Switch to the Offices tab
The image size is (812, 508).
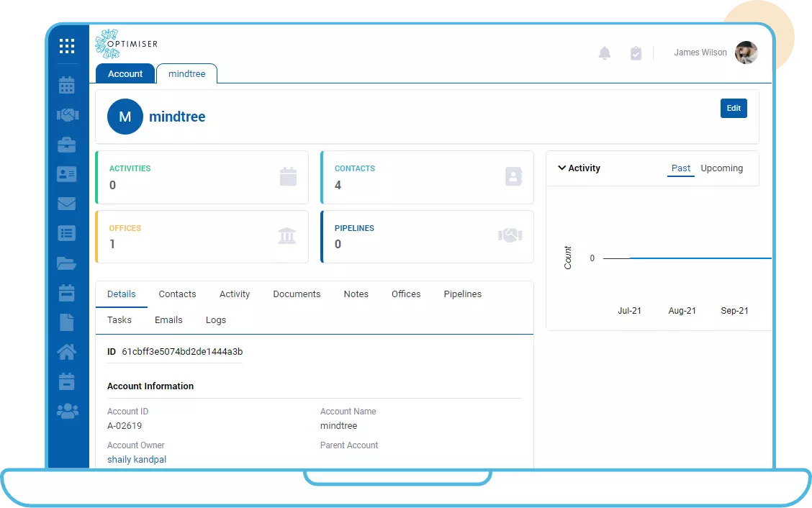point(406,294)
